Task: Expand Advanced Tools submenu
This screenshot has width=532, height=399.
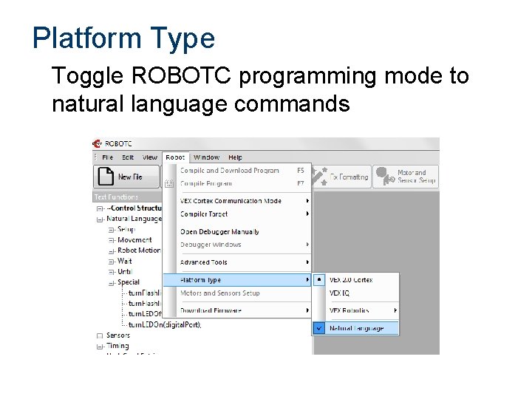Action: click(237, 262)
